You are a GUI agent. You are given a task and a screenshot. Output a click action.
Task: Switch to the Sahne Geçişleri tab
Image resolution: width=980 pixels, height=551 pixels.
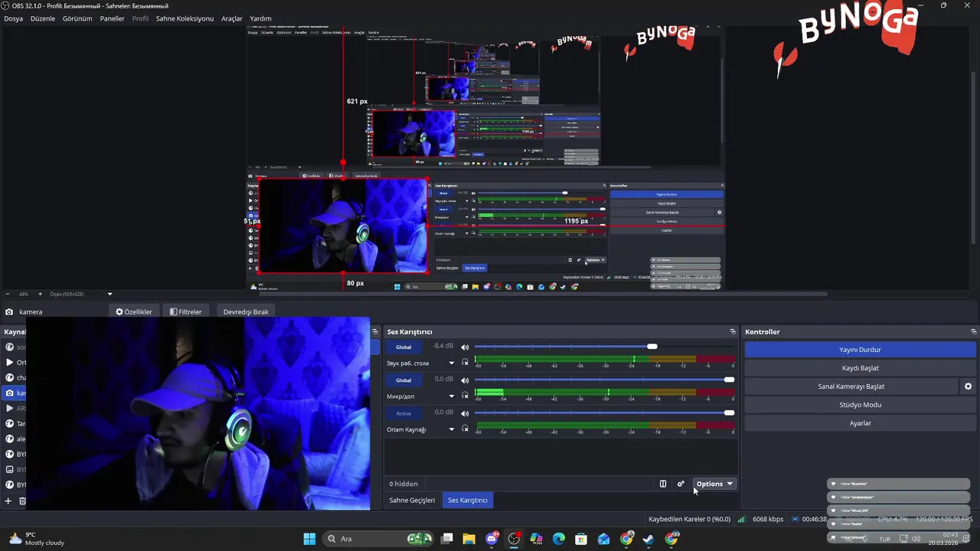coord(412,500)
